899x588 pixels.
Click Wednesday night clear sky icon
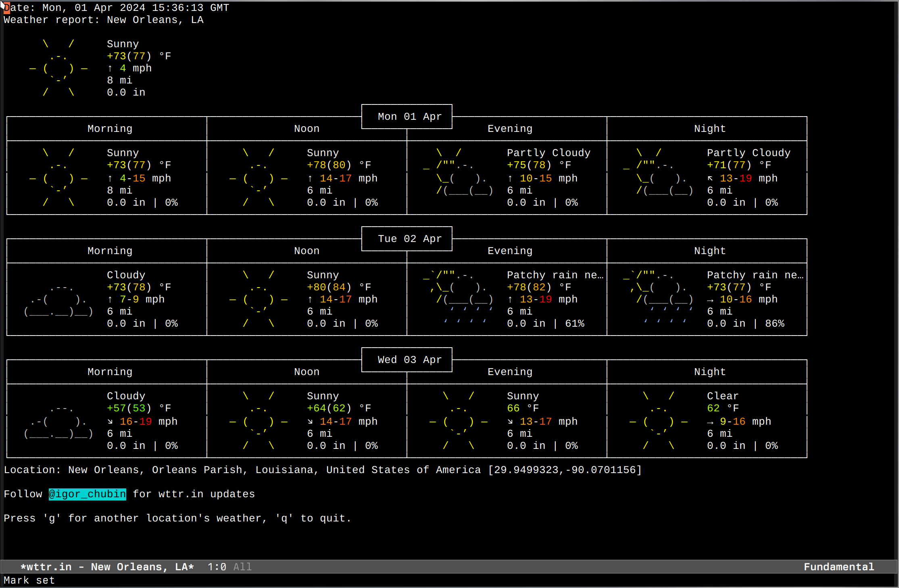click(x=658, y=421)
